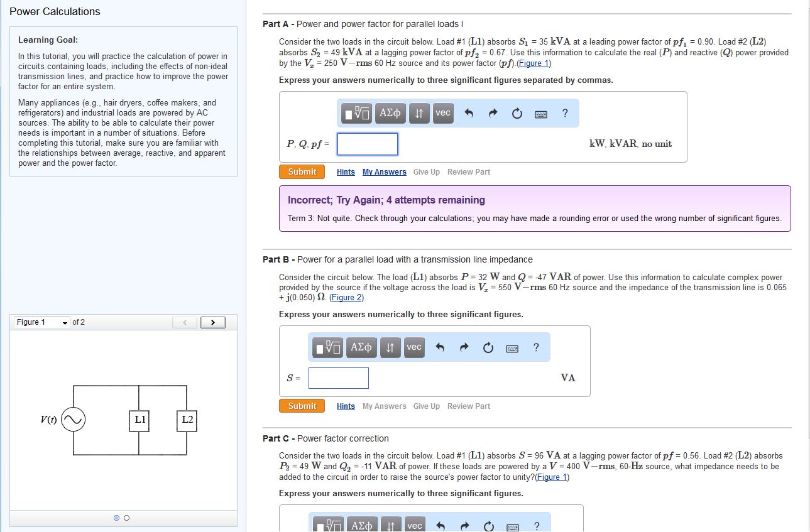Select first figure pagination dot
The height and width of the screenshot is (532, 810).
click(117, 518)
